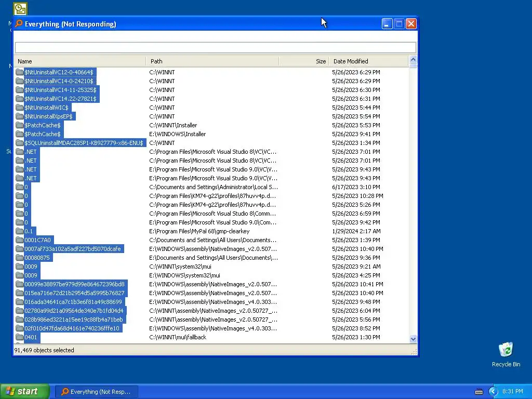Expand hidden tray icons arrow
The height and width of the screenshot is (399, 532).
[x=493, y=392]
